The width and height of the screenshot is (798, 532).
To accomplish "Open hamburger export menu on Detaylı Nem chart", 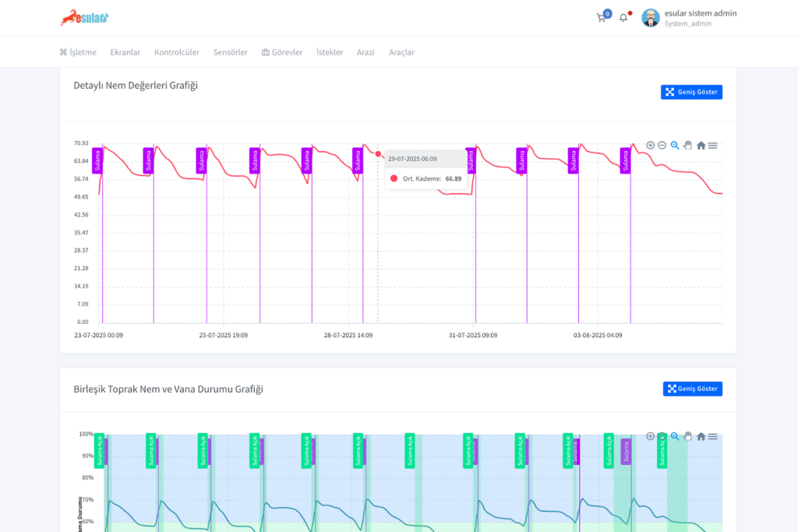I will [x=713, y=146].
